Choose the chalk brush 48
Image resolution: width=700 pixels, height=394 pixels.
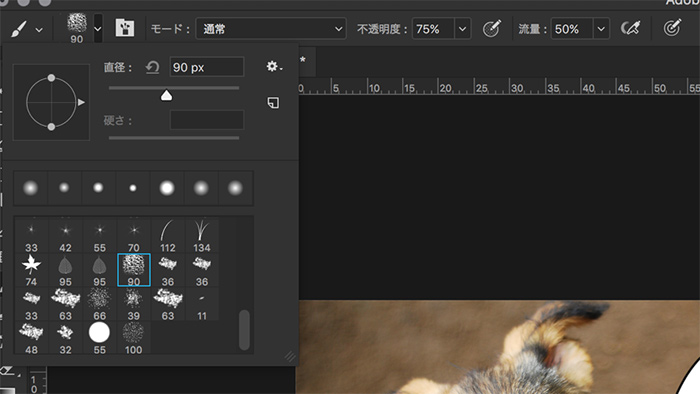click(x=31, y=339)
